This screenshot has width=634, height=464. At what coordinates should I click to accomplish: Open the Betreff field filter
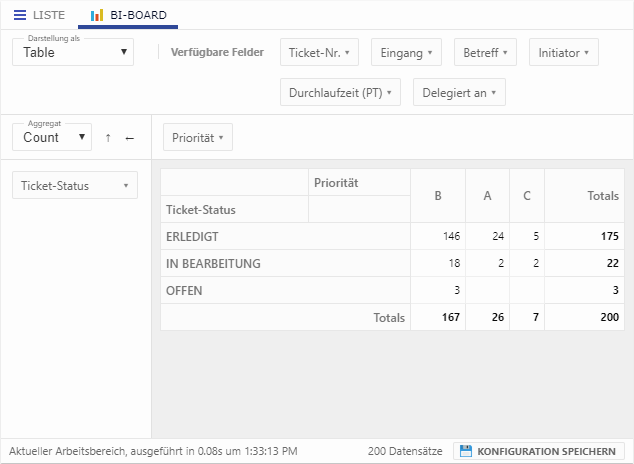tap(485, 52)
